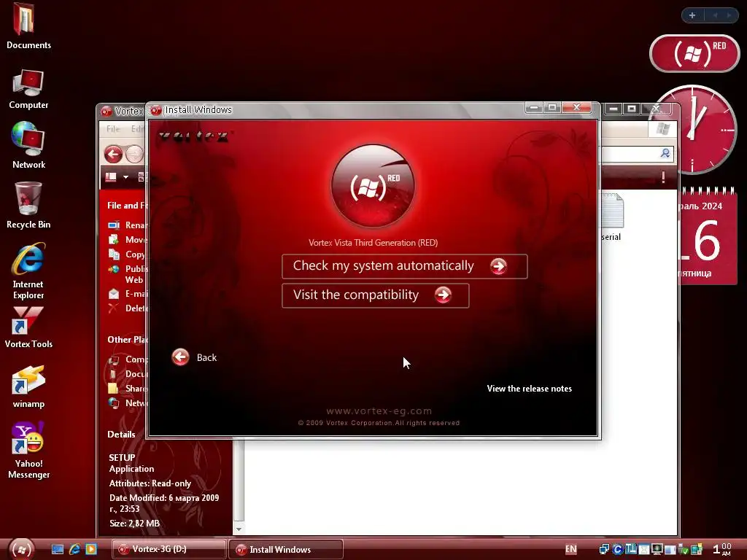The height and width of the screenshot is (560, 747).
Task: Click Publish to Web task in sidebar
Action: tap(128, 274)
